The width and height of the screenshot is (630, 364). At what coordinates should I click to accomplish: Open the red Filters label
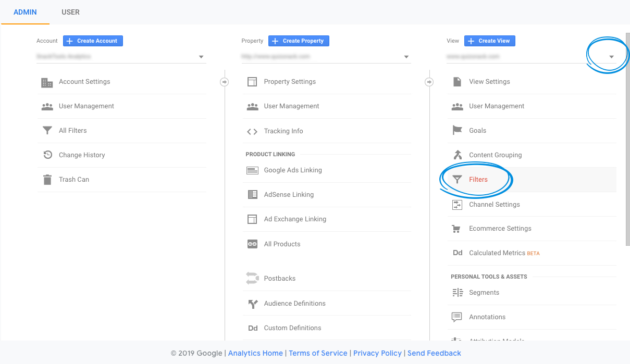(x=478, y=180)
